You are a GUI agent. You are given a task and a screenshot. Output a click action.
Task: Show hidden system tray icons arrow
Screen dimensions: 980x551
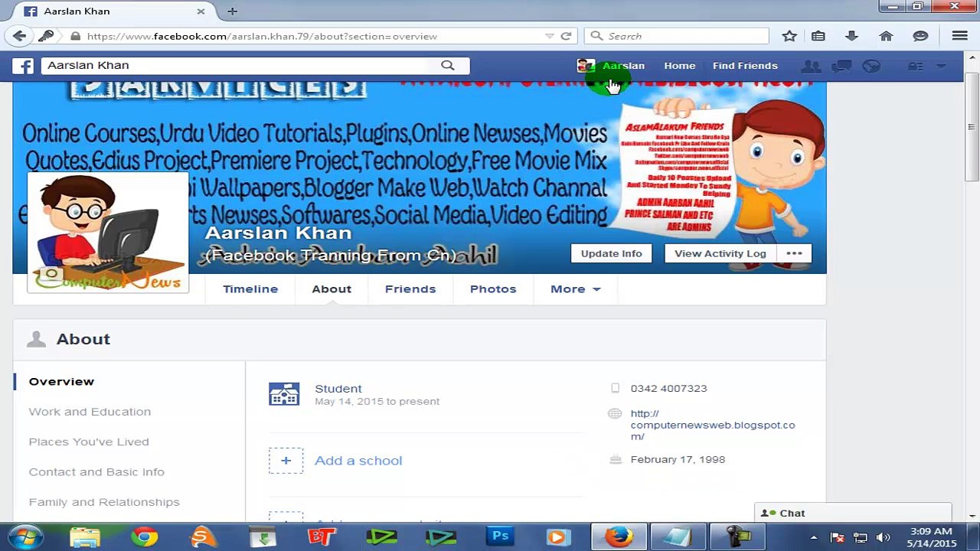coord(814,538)
